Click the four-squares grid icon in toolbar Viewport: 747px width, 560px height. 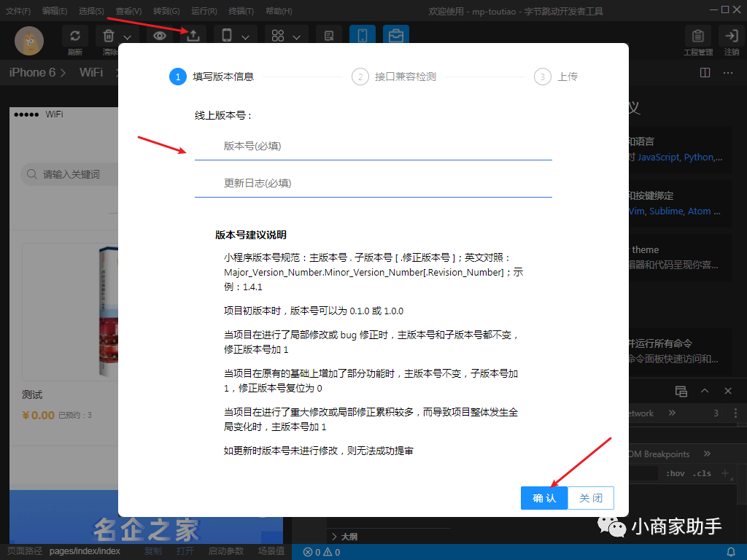pos(278,36)
